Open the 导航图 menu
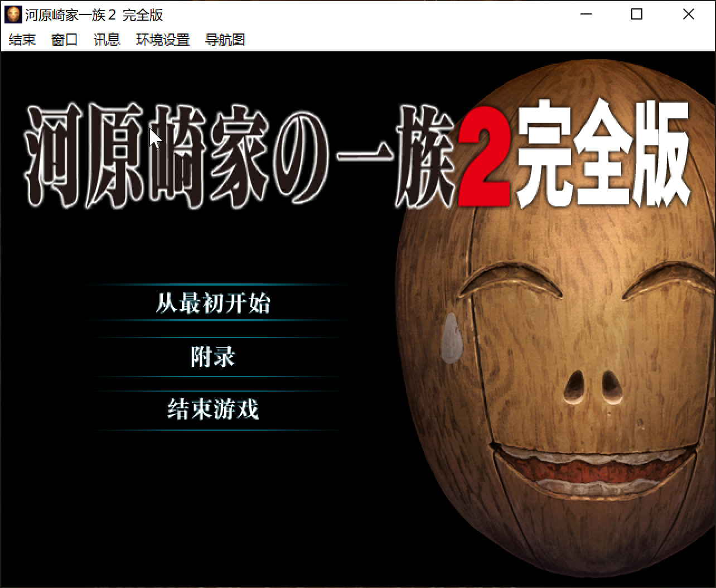The height and width of the screenshot is (588, 716). [225, 40]
